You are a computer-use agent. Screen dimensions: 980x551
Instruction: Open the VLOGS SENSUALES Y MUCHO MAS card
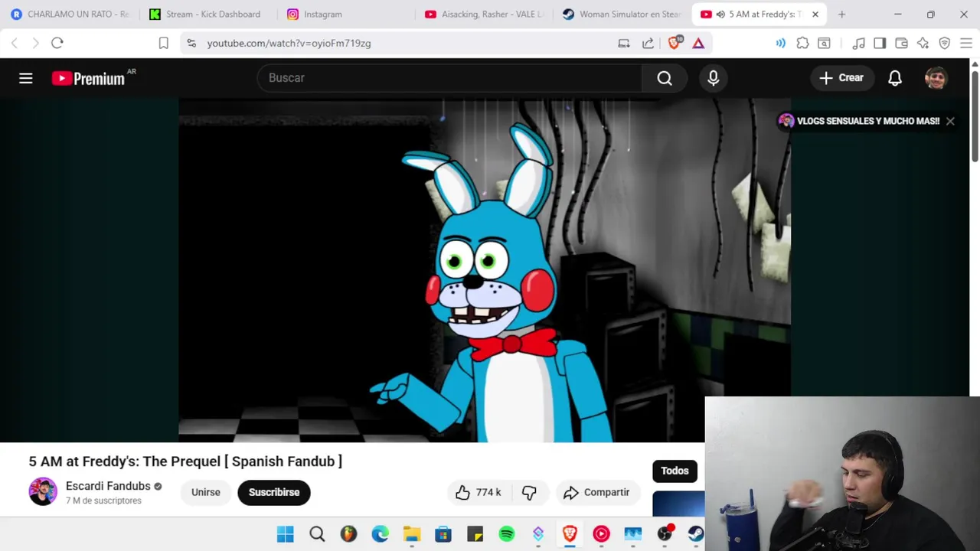click(860, 121)
